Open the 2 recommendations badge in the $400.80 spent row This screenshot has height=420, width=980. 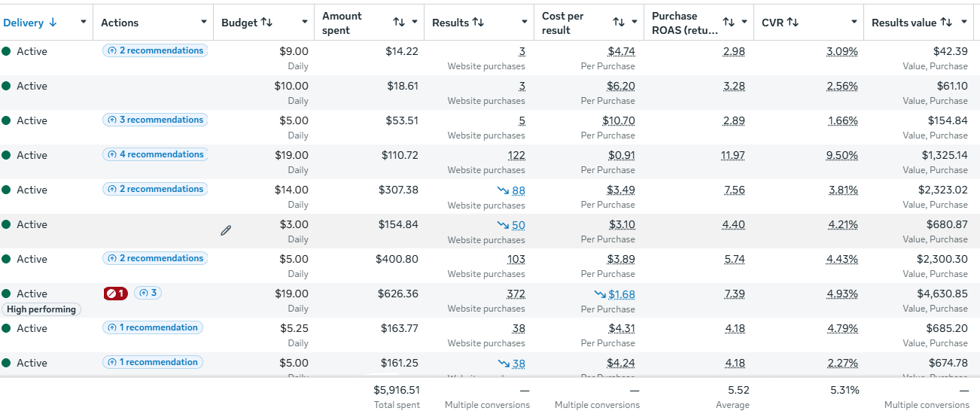[155, 258]
